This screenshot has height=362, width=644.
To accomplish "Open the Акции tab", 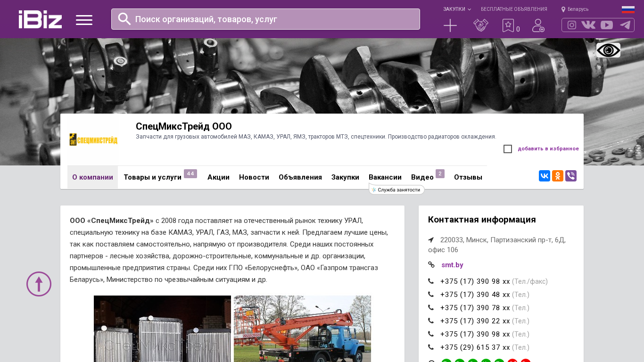I will (x=218, y=177).
